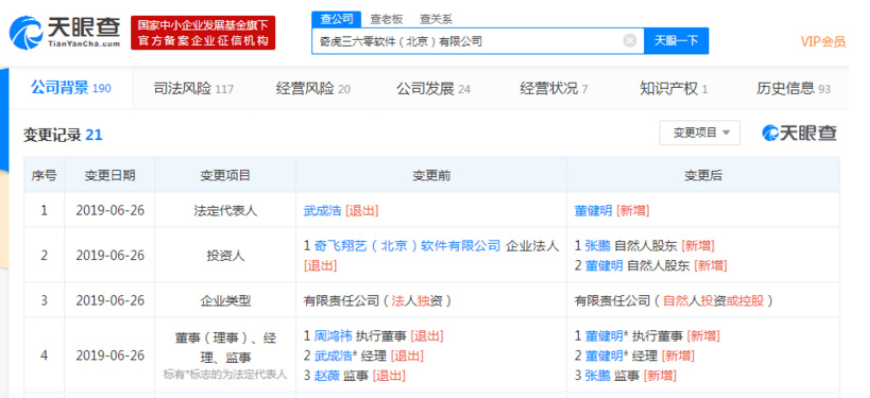Viewport: 870px width, 398px height.
Task: Open 张鹏 listed as natural-person shareholder
Action: [597, 245]
